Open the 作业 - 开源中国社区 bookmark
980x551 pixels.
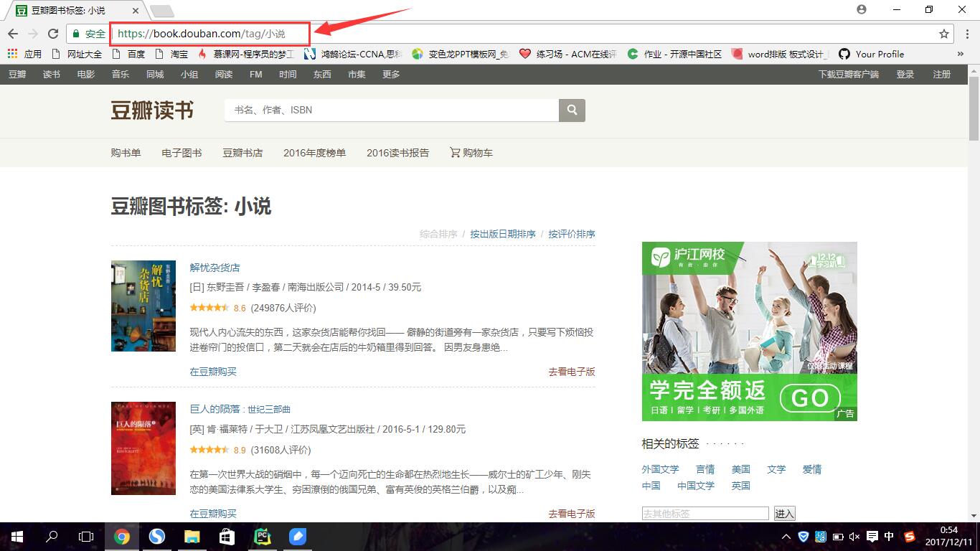pos(675,54)
